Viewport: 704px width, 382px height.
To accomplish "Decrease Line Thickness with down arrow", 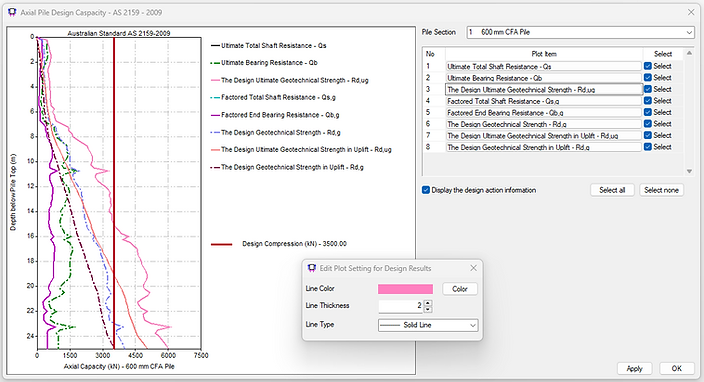I will click(428, 309).
